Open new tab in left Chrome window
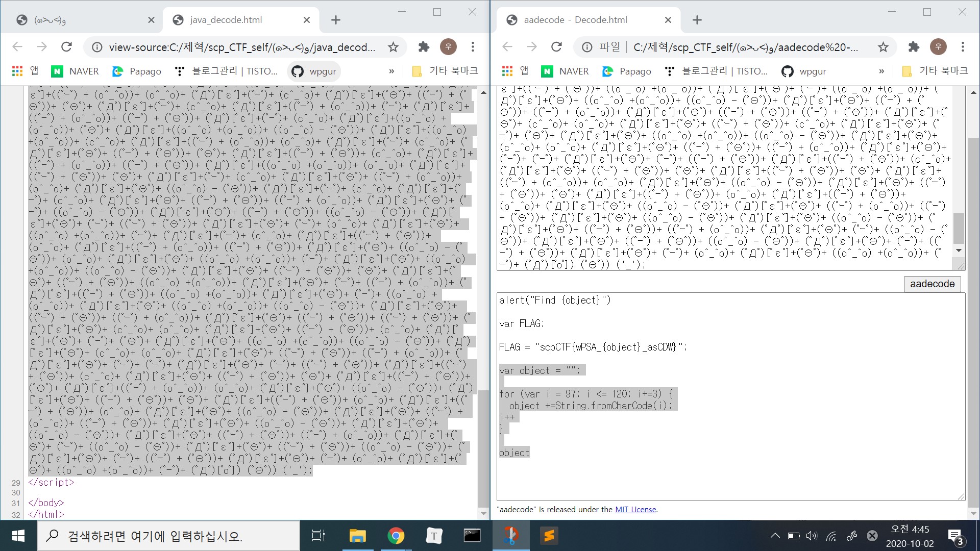 pos(335,20)
